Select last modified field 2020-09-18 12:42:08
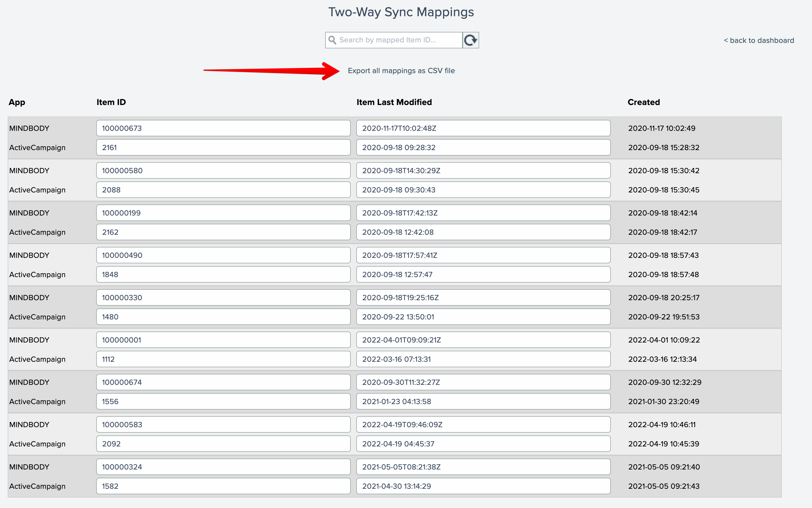Image resolution: width=812 pixels, height=508 pixels. coord(483,232)
